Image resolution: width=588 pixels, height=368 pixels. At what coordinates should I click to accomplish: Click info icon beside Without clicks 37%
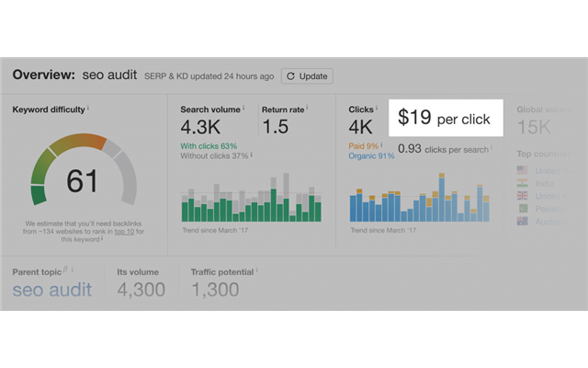click(252, 155)
